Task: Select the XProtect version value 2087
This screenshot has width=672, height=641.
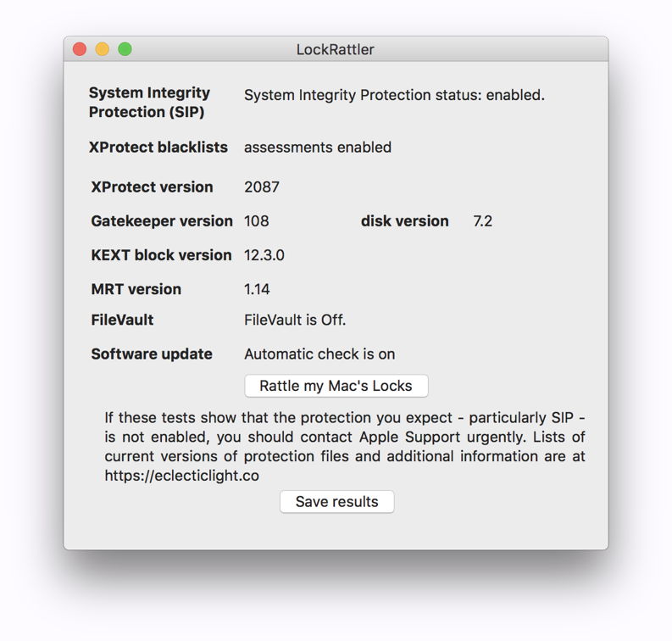Action: click(261, 187)
